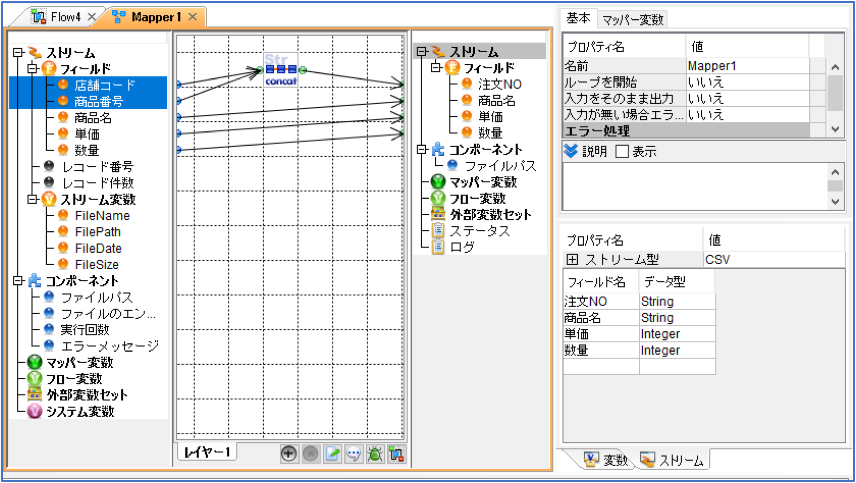Toggle the 表示 checkbox
Viewport: 856px width, 483px height.
[622, 151]
